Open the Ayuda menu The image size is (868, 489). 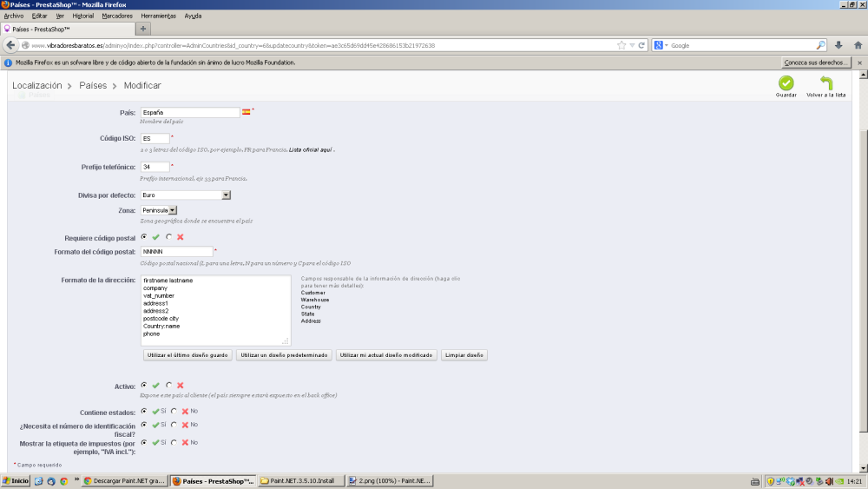click(x=193, y=16)
